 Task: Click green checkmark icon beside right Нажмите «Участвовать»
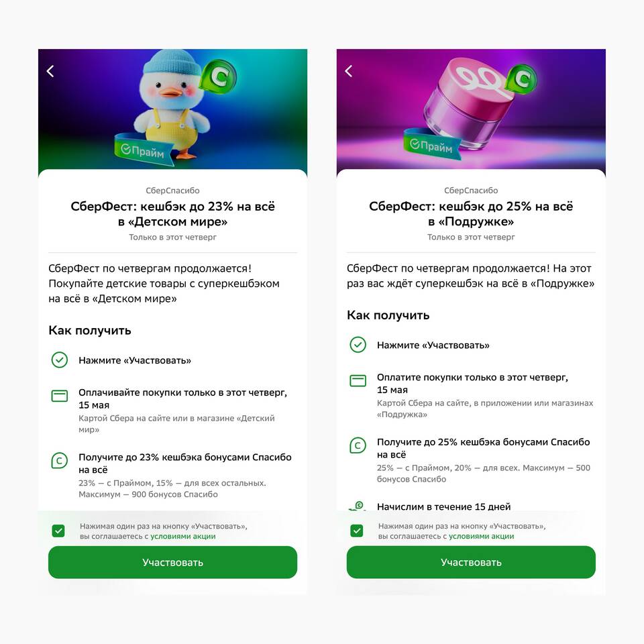pyautogui.click(x=358, y=345)
